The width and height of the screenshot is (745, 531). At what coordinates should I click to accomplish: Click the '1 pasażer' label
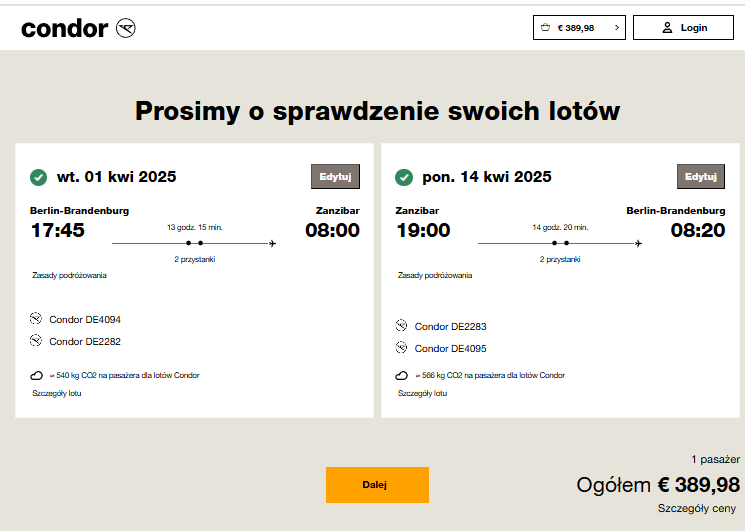pos(716,459)
